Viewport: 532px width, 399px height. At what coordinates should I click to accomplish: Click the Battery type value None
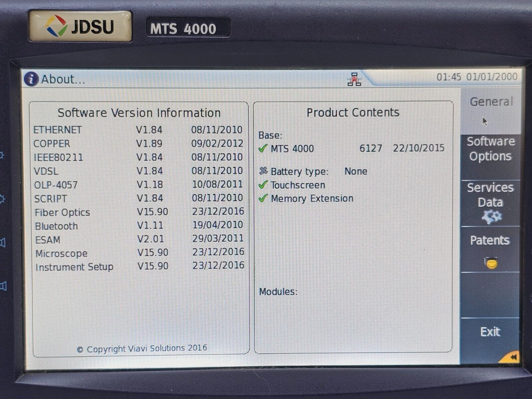coord(356,171)
